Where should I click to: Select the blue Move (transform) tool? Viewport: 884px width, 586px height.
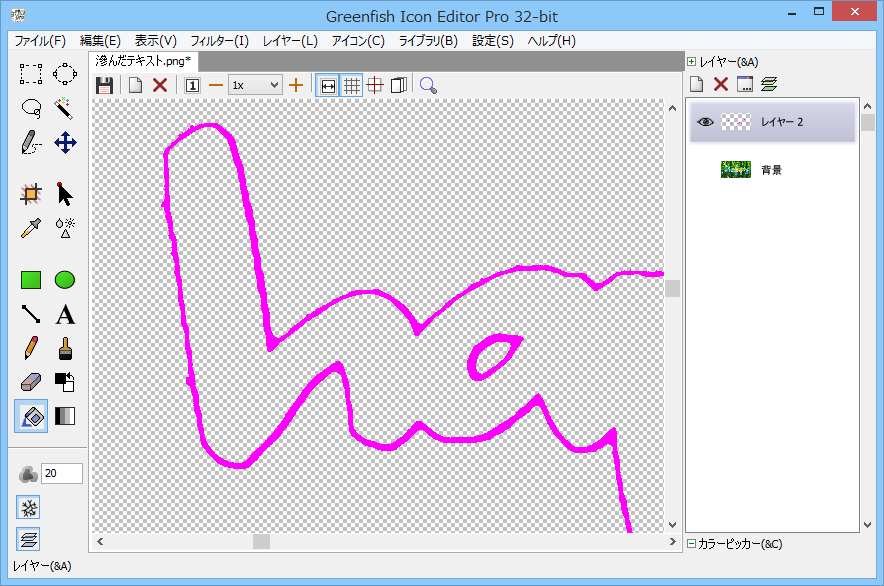coord(65,143)
